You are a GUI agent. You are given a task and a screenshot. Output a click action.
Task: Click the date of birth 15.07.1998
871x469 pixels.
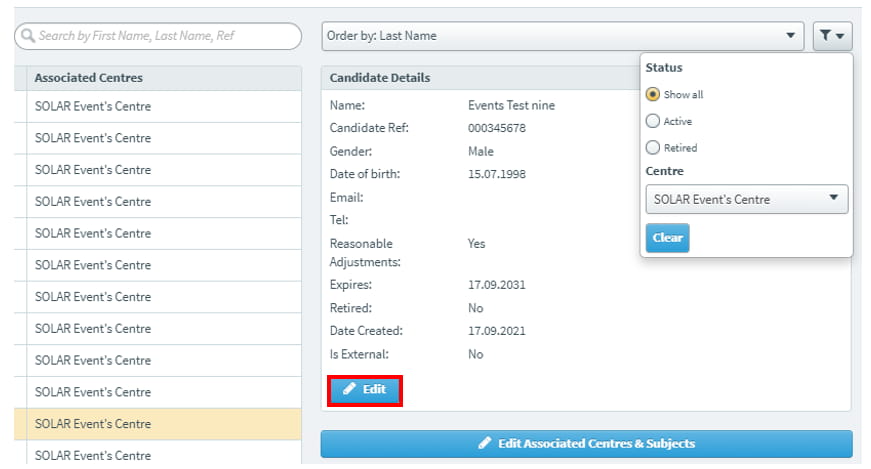click(x=496, y=174)
